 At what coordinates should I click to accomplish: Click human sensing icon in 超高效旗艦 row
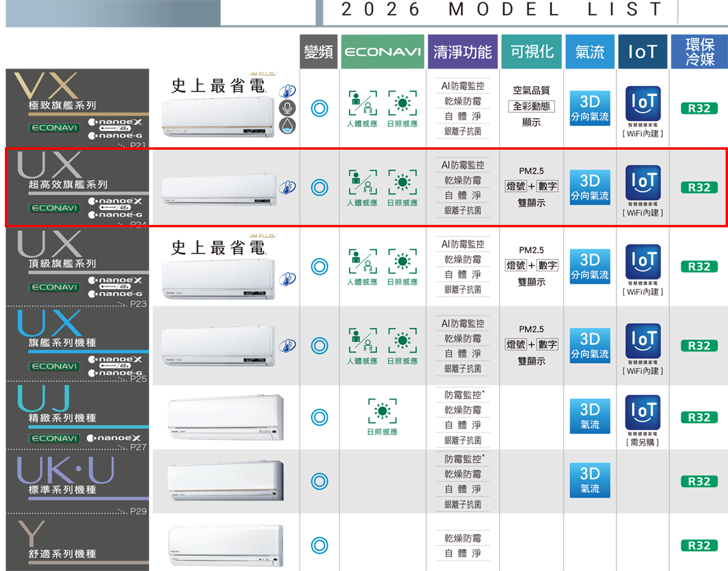pyautogui.click(x=362, y=182)
